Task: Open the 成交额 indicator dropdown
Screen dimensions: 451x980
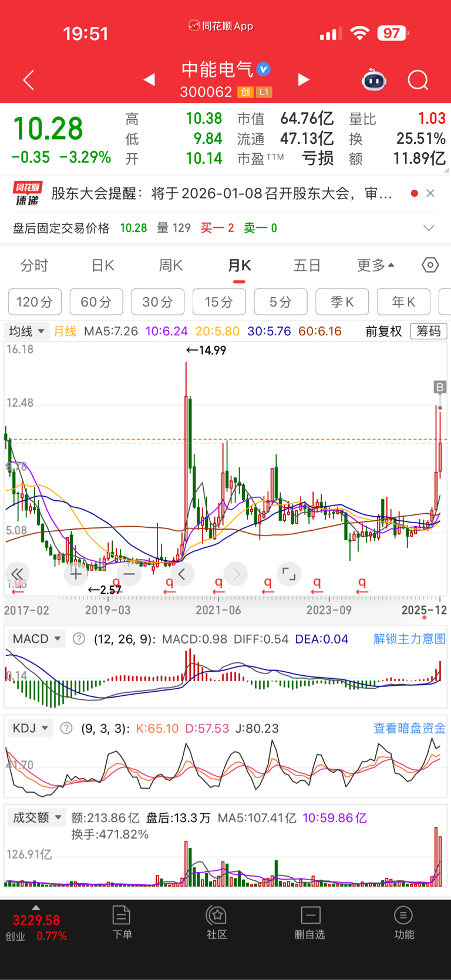Action: pyautogui.click(x=37, y=817)
